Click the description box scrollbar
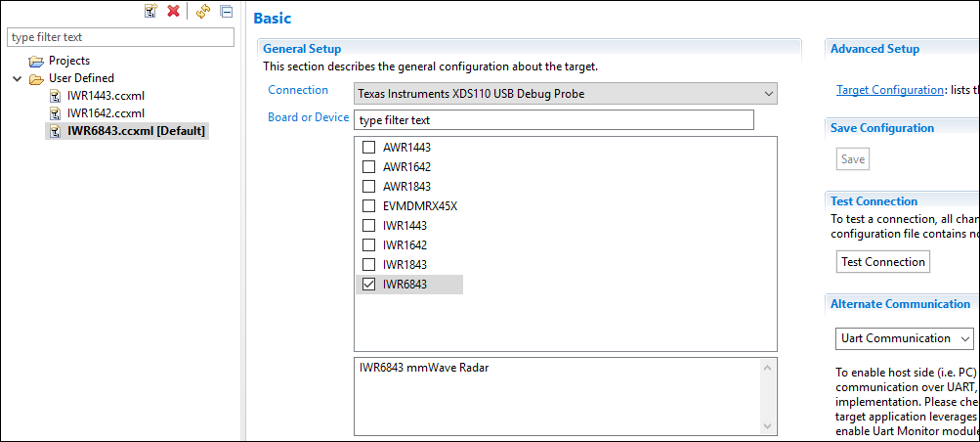The image size is (980, 442). pos(768,397)
